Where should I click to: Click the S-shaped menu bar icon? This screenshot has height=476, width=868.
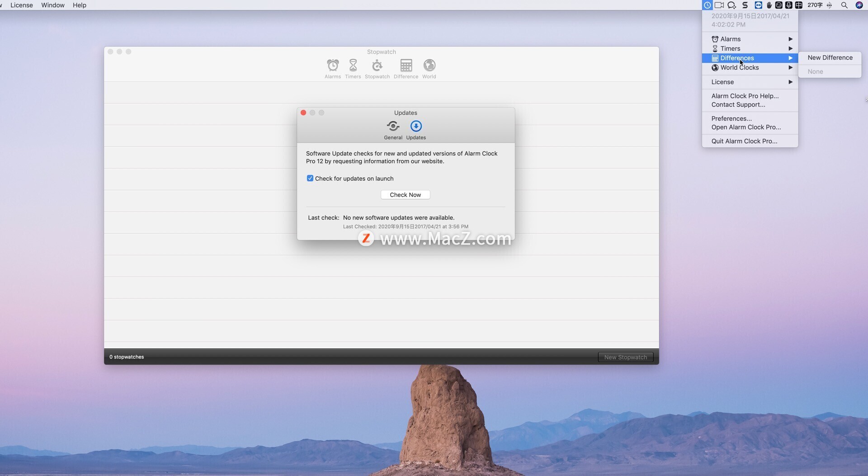(x=745, y=5)
